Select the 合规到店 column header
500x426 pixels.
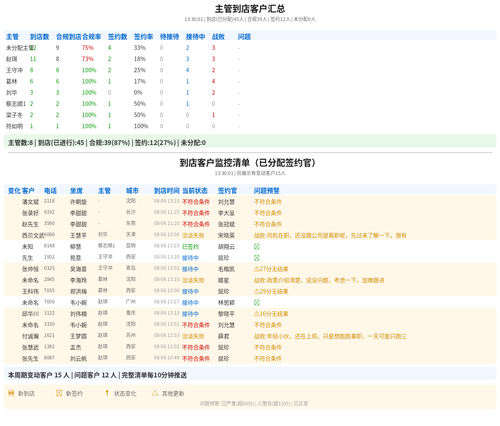tap(69, 37)
